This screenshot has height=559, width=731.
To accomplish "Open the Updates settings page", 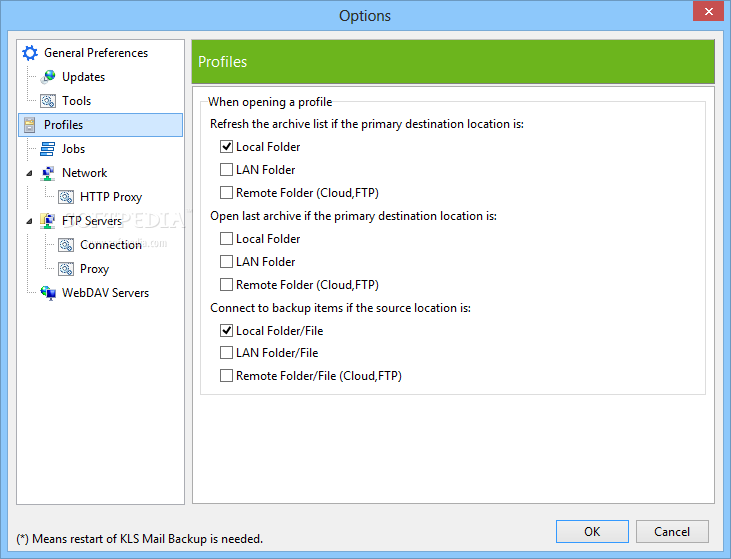I will click(83, 76).
